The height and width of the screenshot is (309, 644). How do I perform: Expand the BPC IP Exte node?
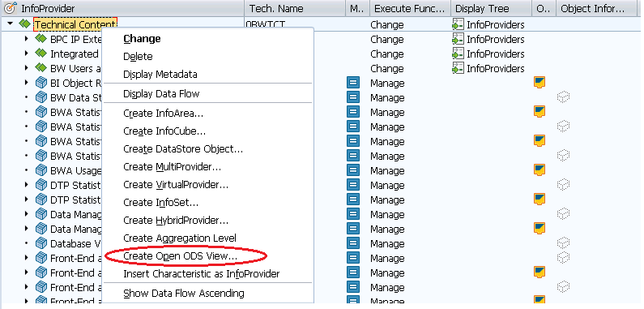26,39
